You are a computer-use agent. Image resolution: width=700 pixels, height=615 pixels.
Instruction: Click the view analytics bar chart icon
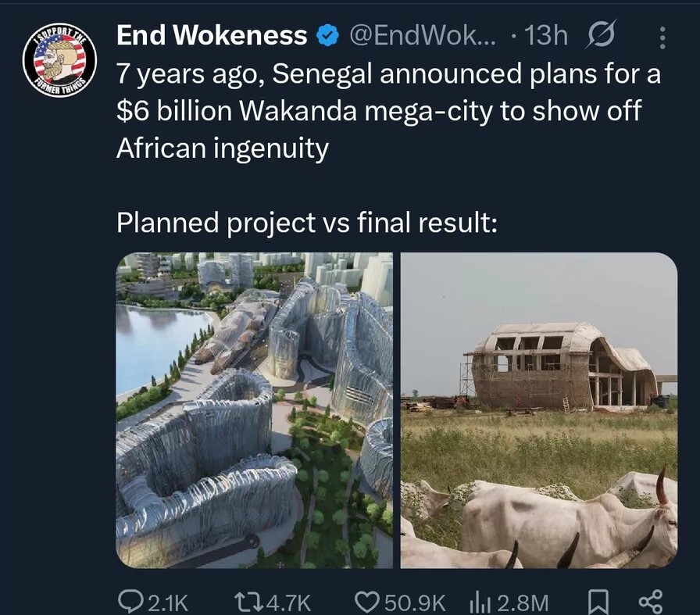[x=480, y=602]
